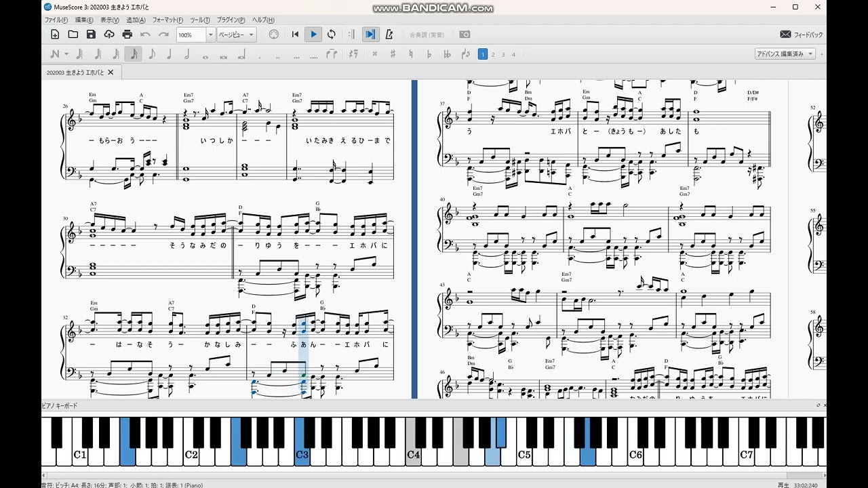Select voice 4
The width and height of the screenshot is (868, 488).
coord(513,54)
